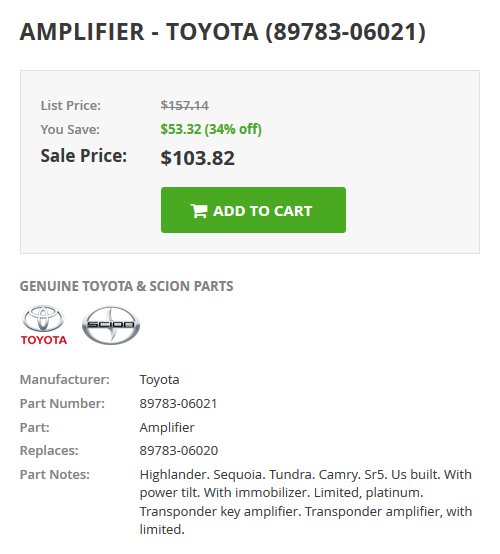Click the List Price label
This screenshot has height=554, width=500.
tap(71, 105)
